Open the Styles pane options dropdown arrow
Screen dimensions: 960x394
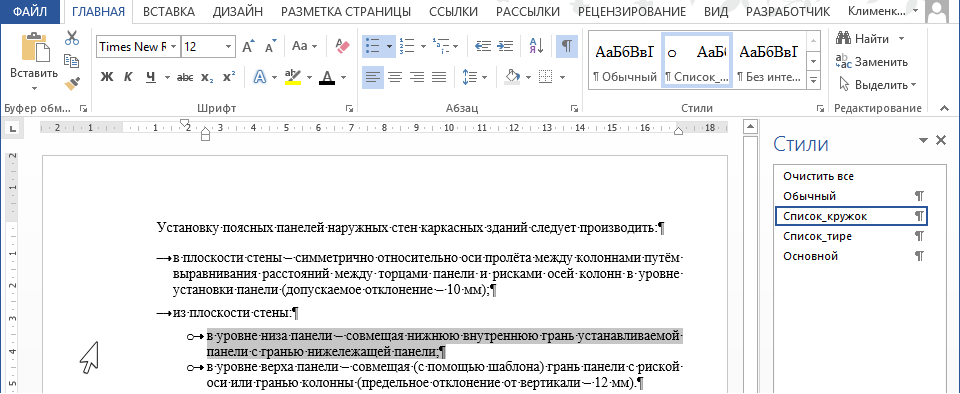[x=923, y=141]
